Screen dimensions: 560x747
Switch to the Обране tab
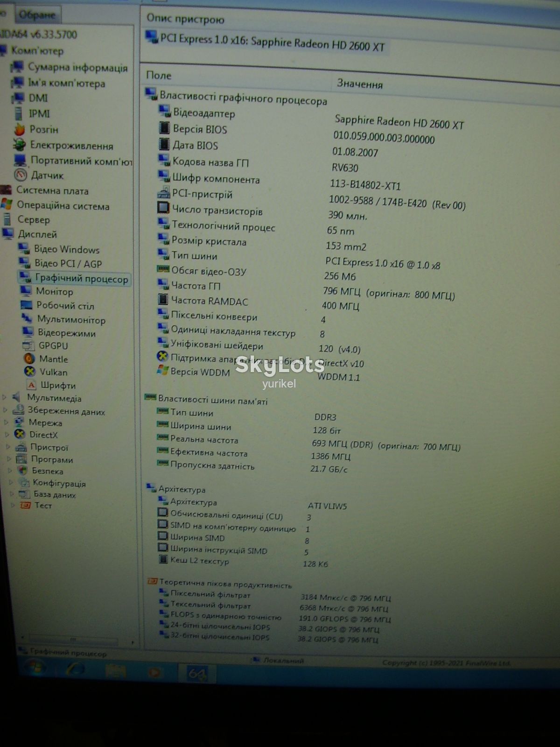click(x=37, y=15)
